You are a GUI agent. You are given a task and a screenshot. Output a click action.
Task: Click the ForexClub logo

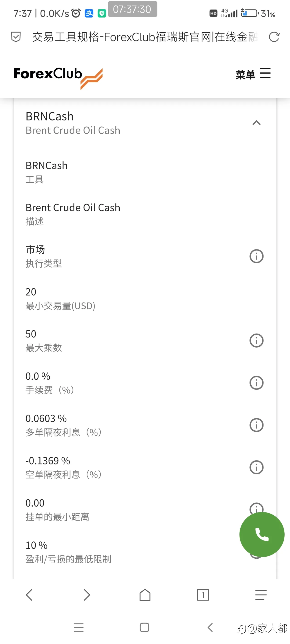pyautogui.click(x=58, y=77)
